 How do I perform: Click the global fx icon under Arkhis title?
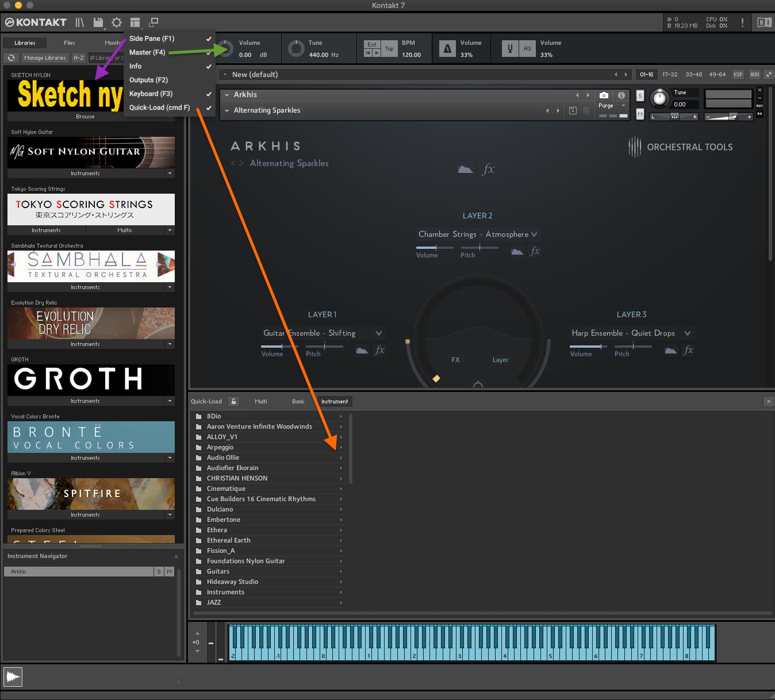tap(489, 169)
